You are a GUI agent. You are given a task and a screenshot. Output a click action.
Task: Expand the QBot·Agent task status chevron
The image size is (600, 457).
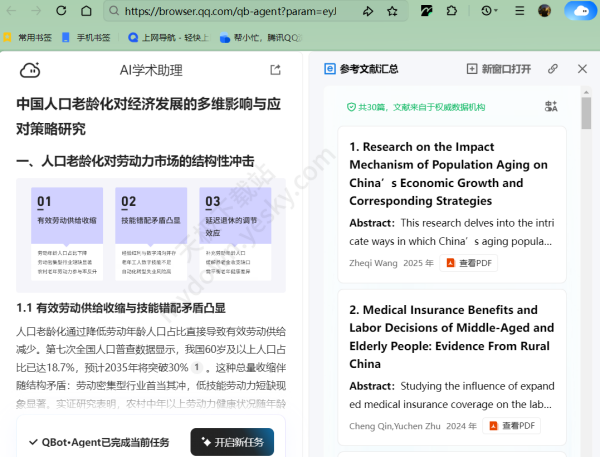coord(34,442)
